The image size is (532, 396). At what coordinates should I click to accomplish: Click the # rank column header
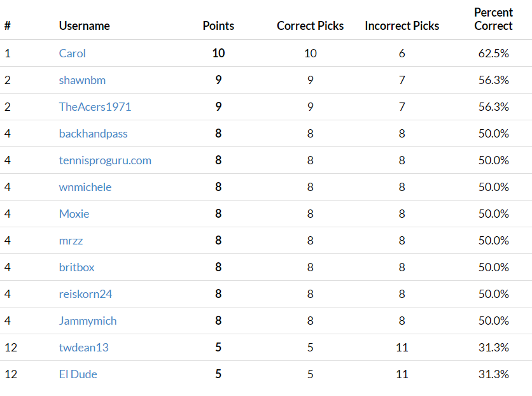(8, 26)
